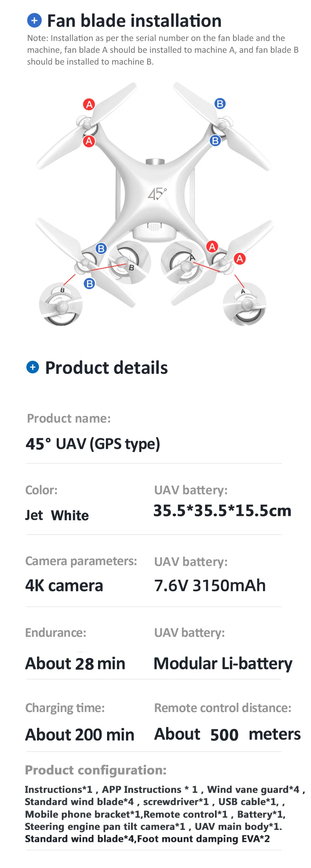Image resolution: width=311 pixels, height=868 pixels.
Task: Click the About 28 min endurance value
Action: [x=75, y=664]
